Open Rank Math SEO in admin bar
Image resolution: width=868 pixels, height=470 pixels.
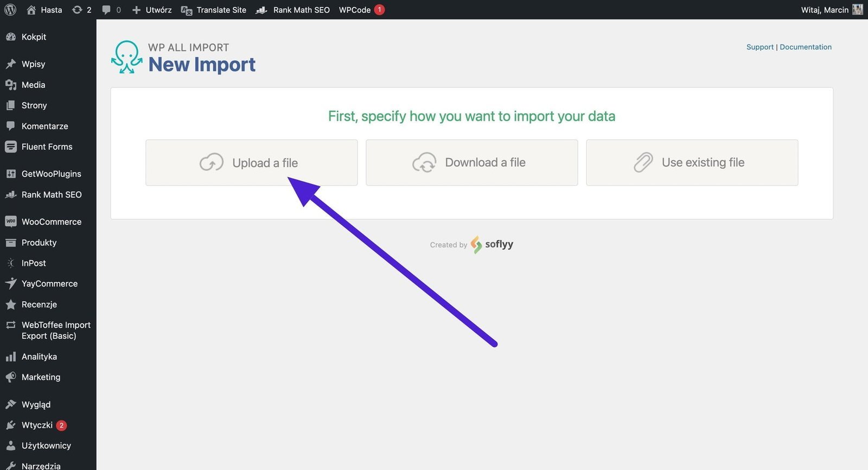tap(293, 10)
